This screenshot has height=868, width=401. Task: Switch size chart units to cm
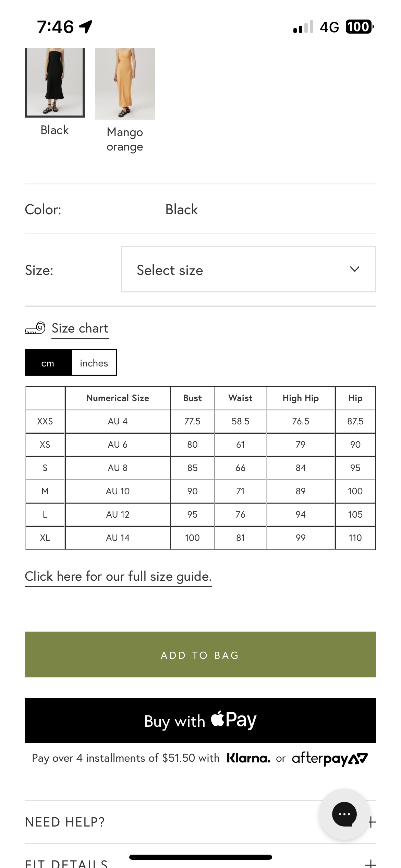(x=48, y=363)
